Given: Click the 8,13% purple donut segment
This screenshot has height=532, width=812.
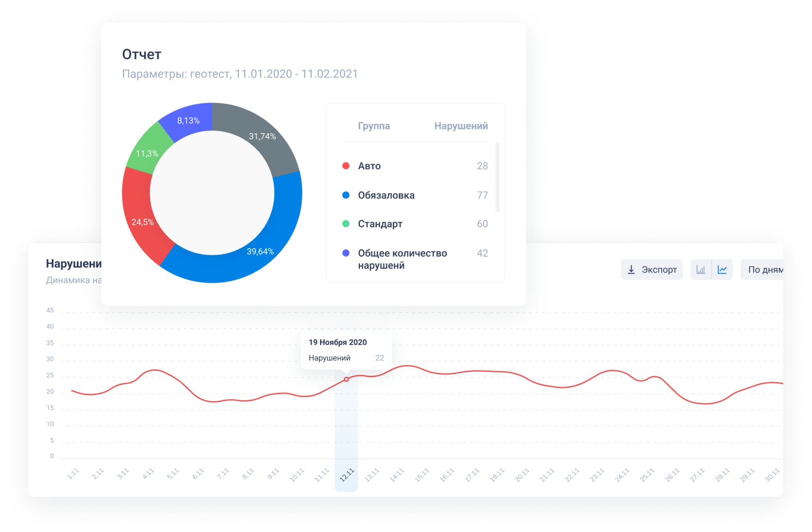Looking at the screenshot, I should 188,120.
